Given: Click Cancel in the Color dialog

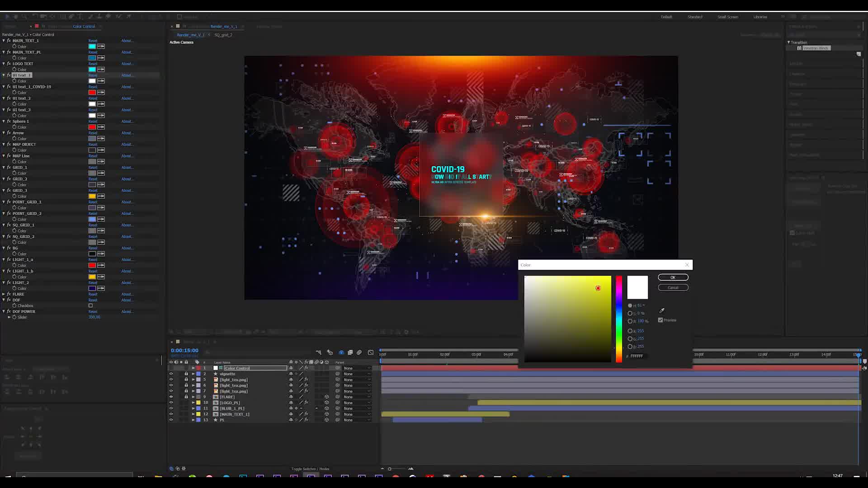Looking at the screenshot, I should point(673,287).
